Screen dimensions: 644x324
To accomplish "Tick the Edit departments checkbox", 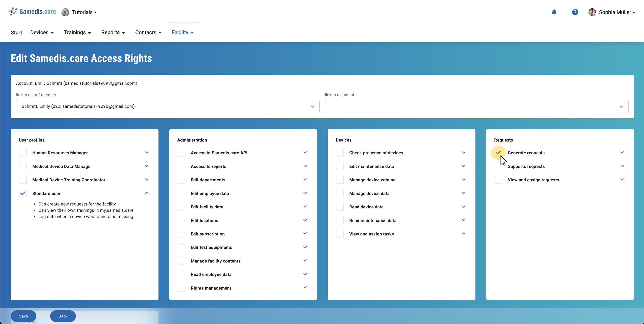I will click(182, 180).
